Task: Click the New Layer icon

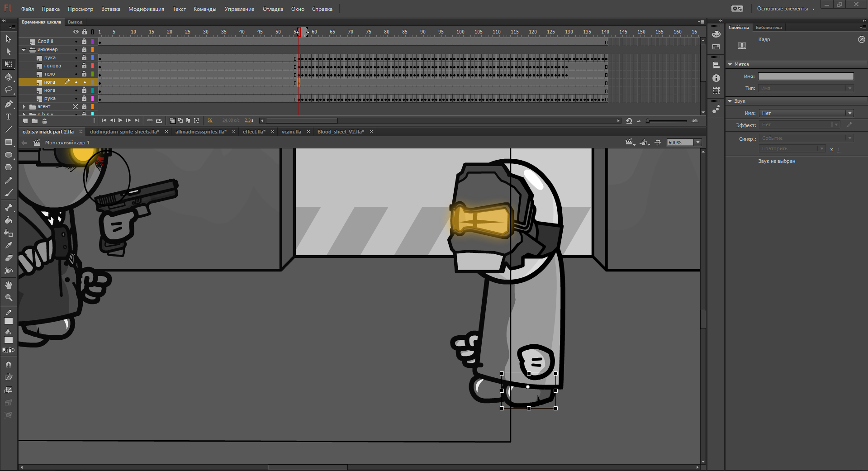Action: coord(25,121)
